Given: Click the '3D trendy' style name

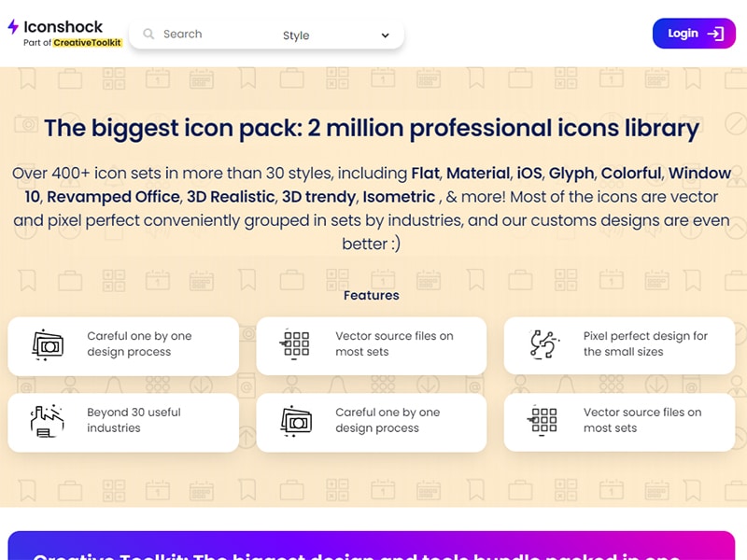Looking at the screenshot, I should [318, 197].
